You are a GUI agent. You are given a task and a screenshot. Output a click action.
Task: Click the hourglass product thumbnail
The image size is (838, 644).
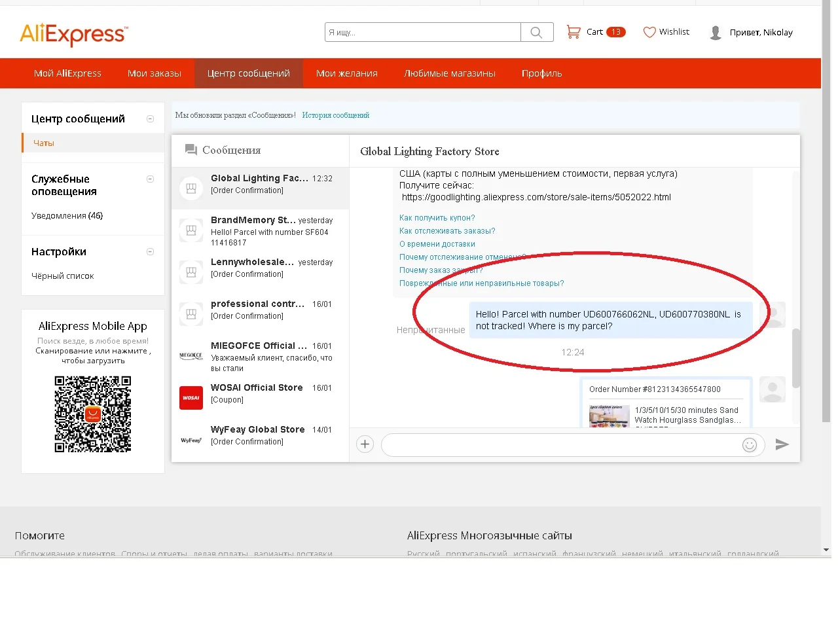coord(610,416)
